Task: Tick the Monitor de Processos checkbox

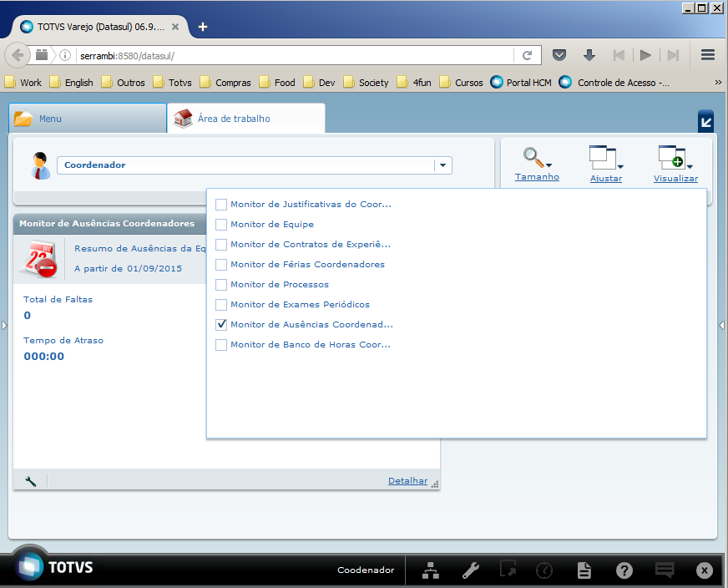Action: [x=221, y=284]
